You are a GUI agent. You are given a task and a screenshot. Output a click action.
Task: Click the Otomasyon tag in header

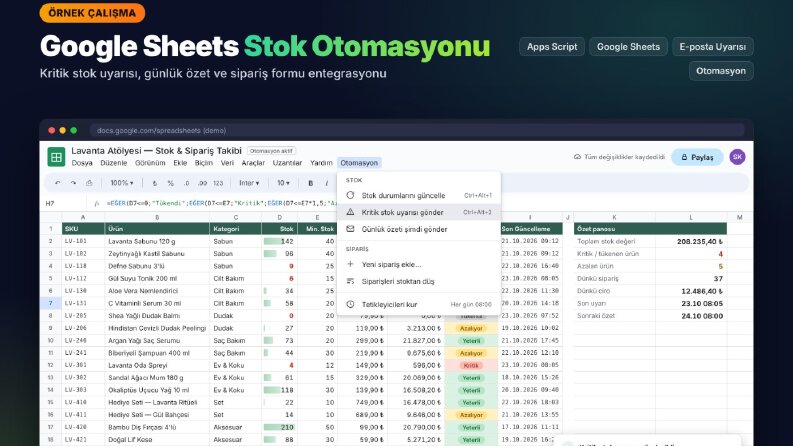(721, 71)
